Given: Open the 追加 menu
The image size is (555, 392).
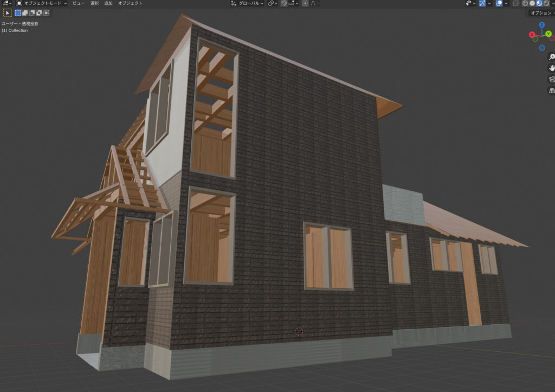Looking at the screenshot, I should point(108,3).
